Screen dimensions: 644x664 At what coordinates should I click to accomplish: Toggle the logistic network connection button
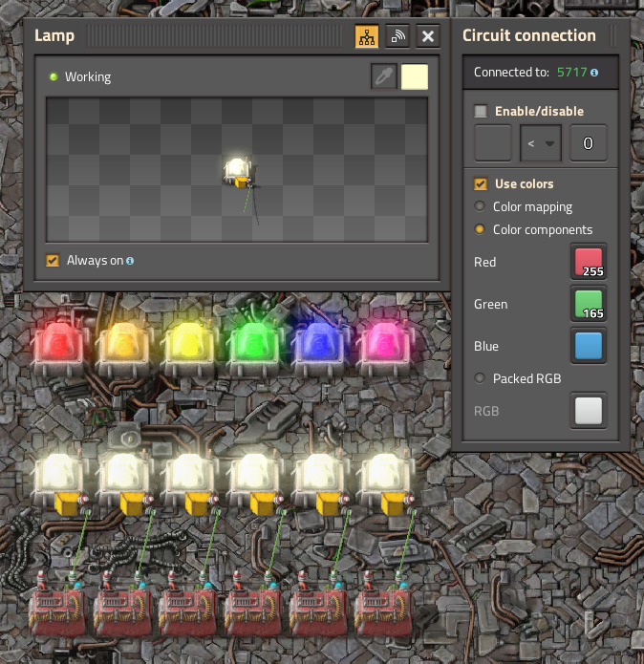pos(397,36)
